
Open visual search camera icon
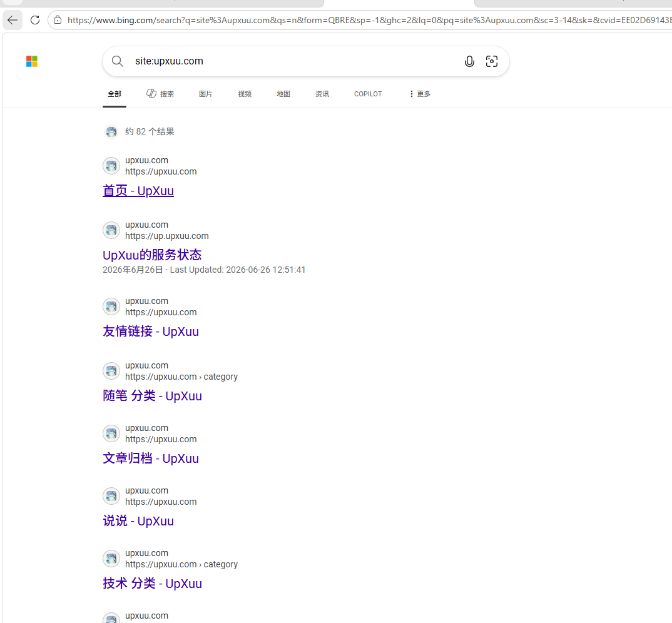492,61
